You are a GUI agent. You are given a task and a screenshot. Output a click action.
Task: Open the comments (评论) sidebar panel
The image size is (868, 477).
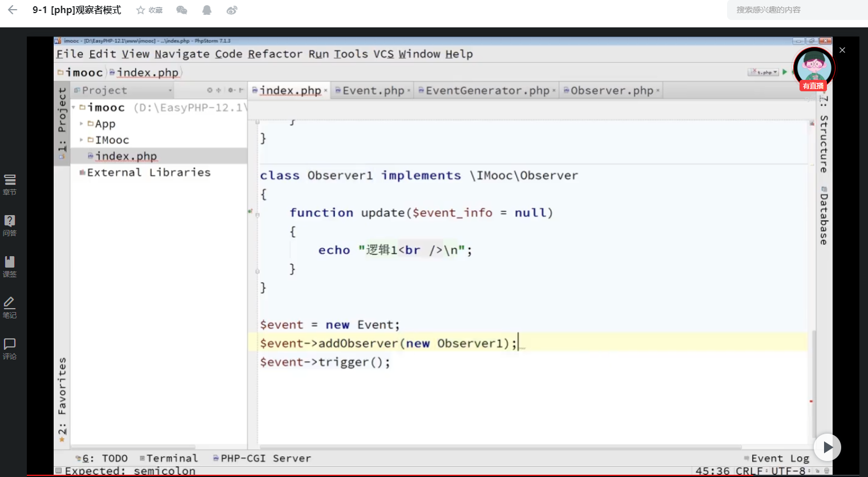point(10,349)
